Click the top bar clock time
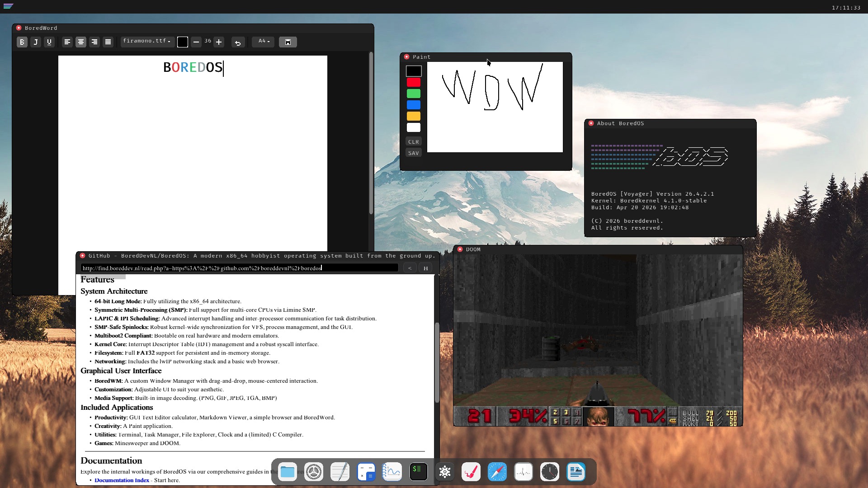The height and width of the screenshot is (488, 868). (846, 8)
